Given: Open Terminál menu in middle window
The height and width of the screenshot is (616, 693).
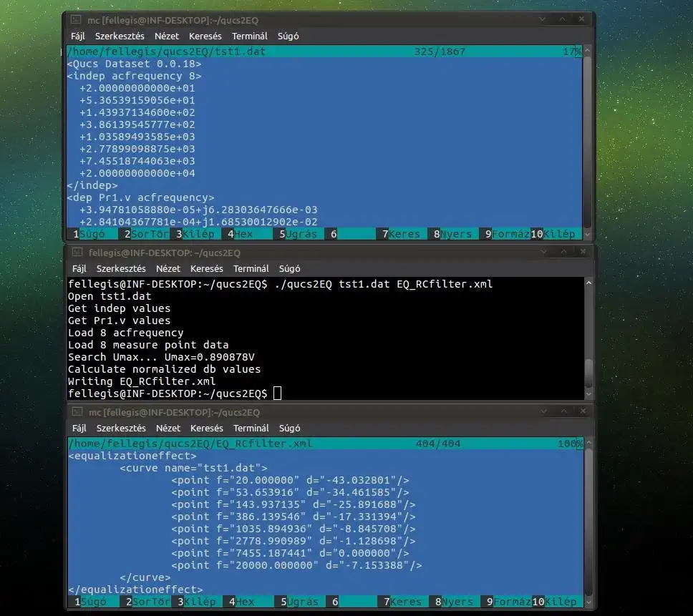Looking at the screenshot, I should [x=251, y=269].
